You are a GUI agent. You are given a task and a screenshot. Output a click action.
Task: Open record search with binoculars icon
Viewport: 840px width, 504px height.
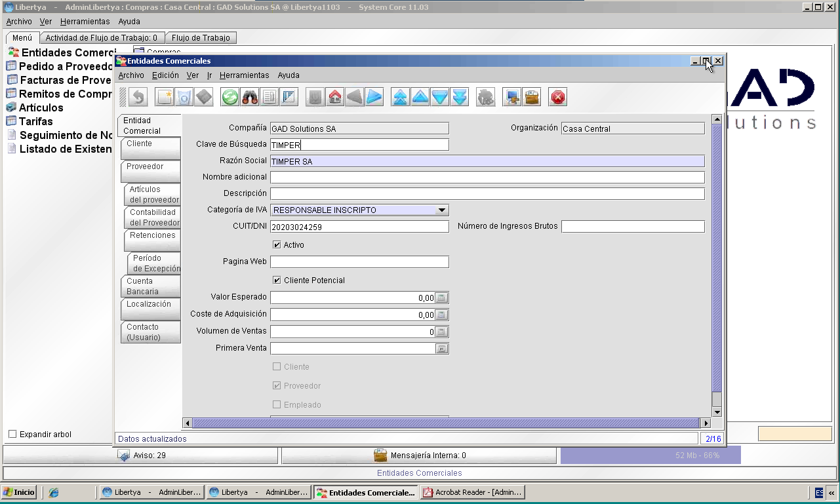[x=250, y=97]
